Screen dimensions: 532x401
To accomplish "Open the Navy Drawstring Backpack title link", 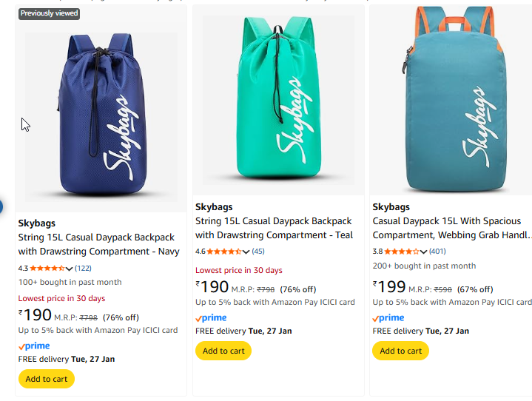I will click(98, 244).
